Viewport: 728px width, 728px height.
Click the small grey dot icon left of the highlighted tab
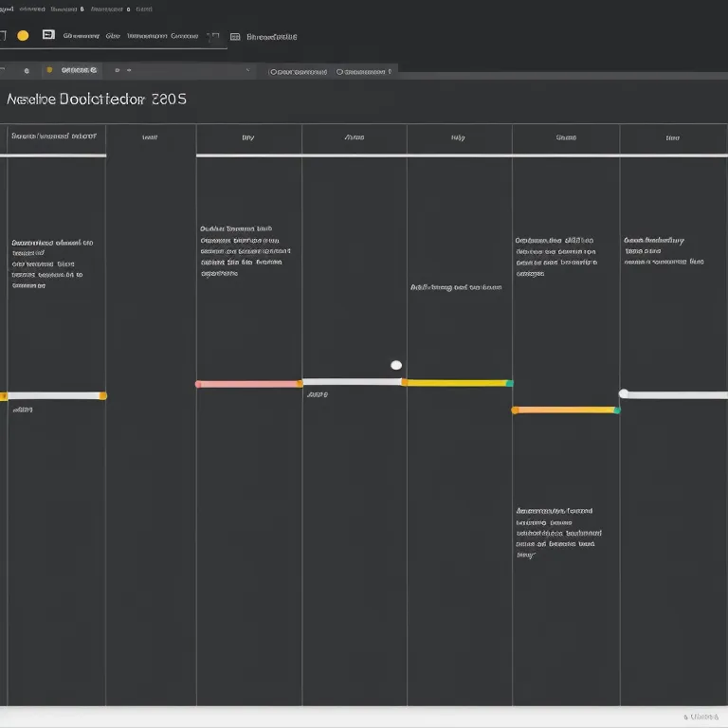click(26, 70)
